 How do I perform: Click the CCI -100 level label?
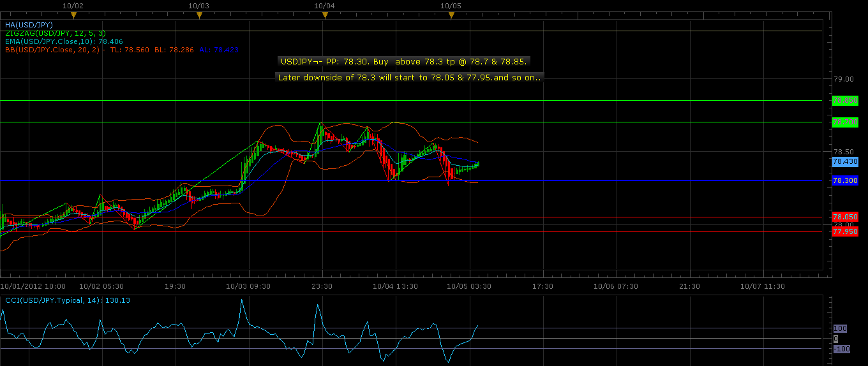(x=841, y=349)
